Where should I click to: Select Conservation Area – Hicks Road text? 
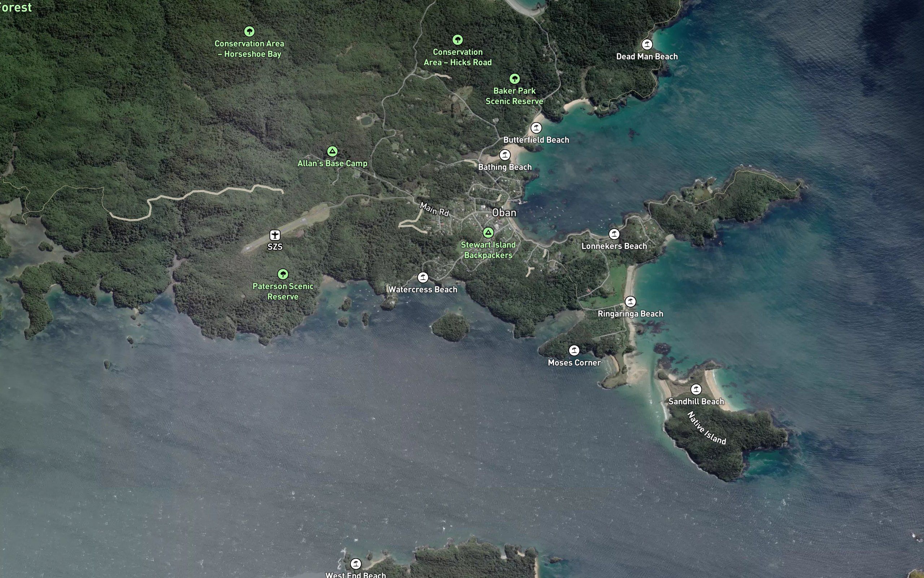click(457, 57)
